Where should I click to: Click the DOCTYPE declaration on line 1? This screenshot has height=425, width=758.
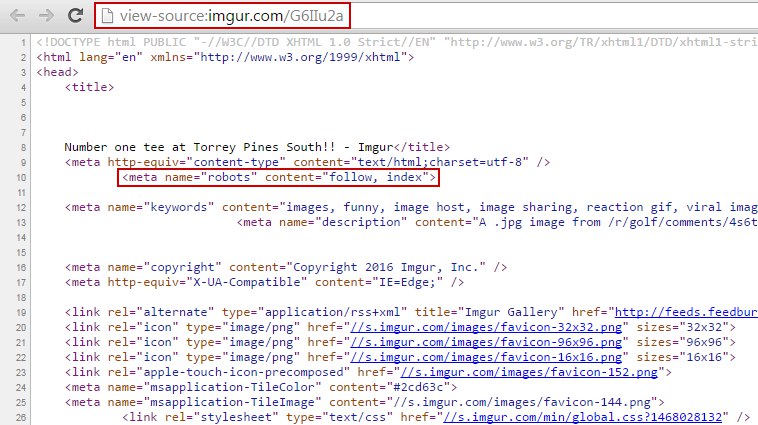[396, 42]
